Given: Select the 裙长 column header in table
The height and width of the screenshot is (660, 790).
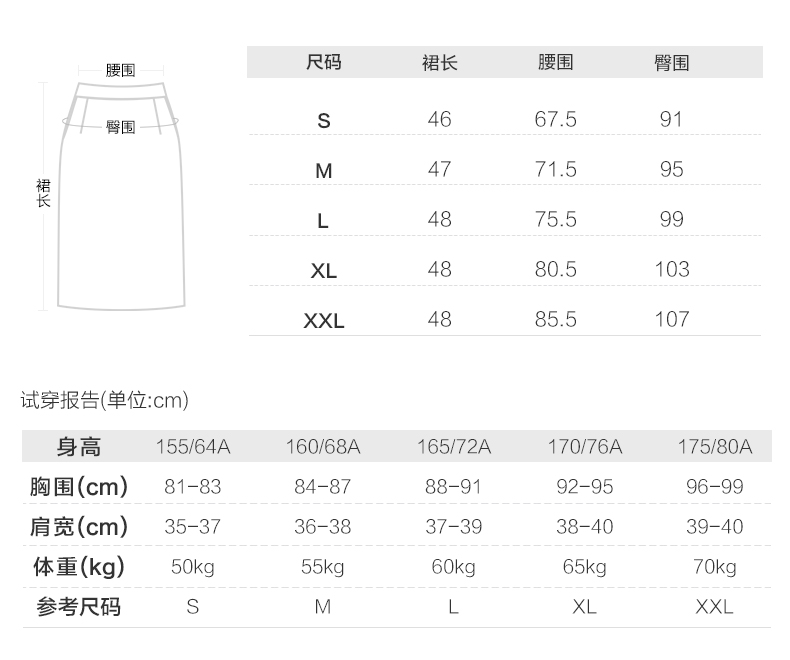Looking at the screenshot, I should (440, 63).
